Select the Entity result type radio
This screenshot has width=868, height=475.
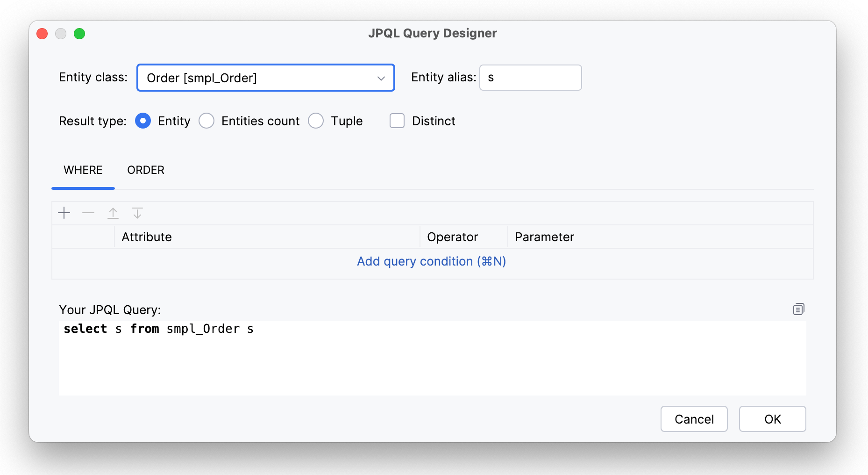click(x=143, y=121)
